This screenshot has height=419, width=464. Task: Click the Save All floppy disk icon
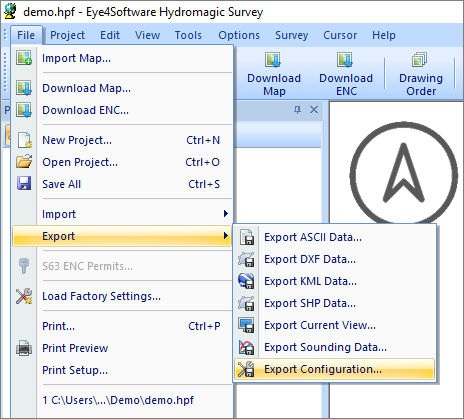pyautogui.click(x=24, y=184)
